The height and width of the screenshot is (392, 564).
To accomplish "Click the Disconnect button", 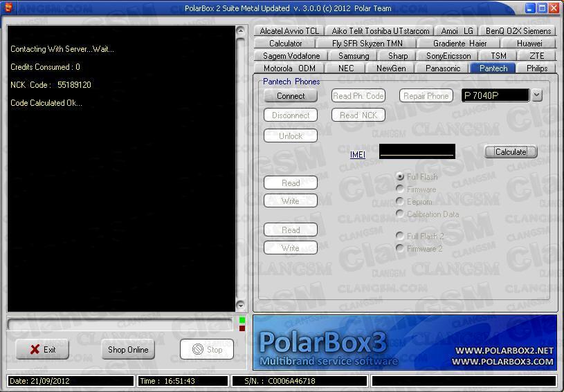I will pyautogui.click(x=291, y=115).
